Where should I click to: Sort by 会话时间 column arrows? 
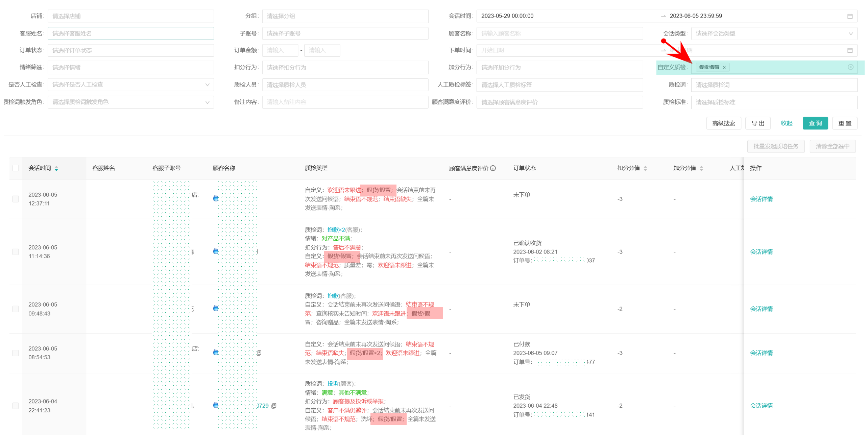[56, 169]
